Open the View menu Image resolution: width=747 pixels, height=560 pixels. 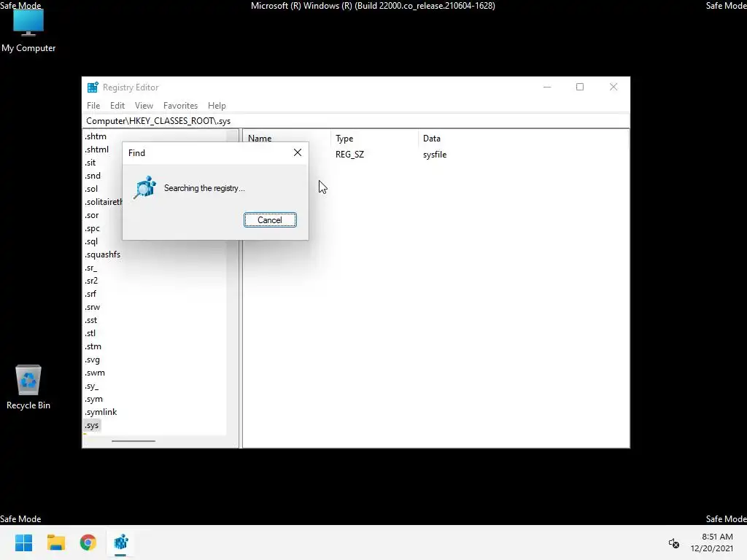[144, 106]
